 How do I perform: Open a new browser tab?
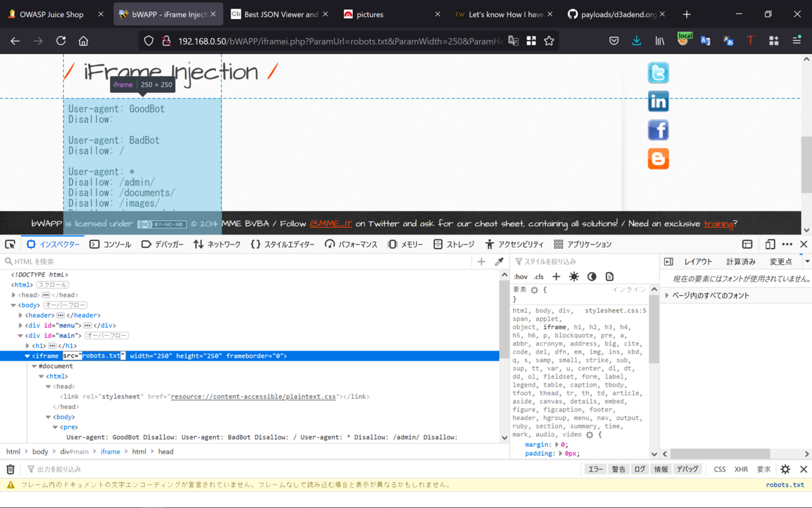pyautogui.click(x=687, y=14)
